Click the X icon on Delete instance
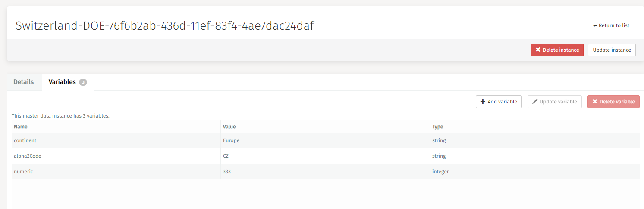Image resolution: width=644 pixels, height=209 pixels. click(x=538, y=50)
